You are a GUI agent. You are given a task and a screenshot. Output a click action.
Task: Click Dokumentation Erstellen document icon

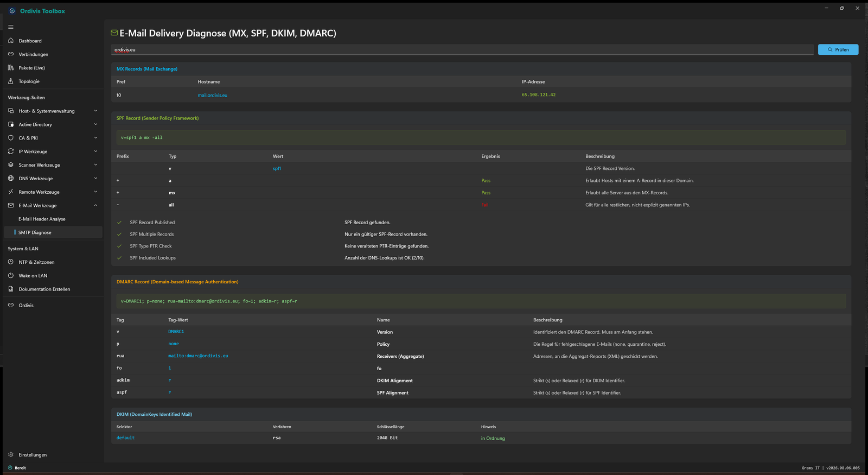[11, 289]
